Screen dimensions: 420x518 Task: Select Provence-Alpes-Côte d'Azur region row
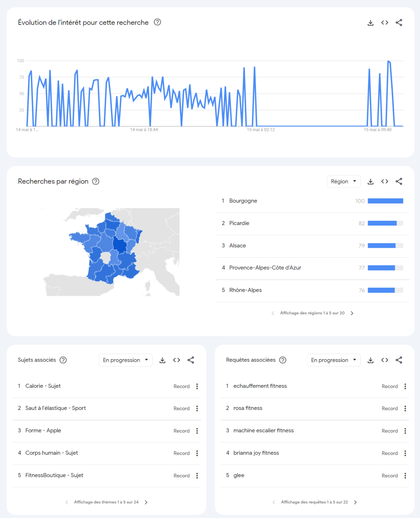tap(312, 268)
